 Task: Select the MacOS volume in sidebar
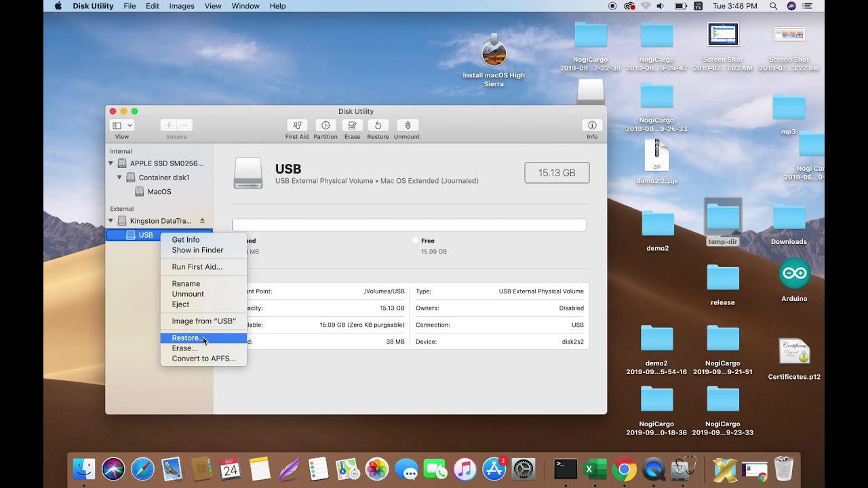click(159, 192)
